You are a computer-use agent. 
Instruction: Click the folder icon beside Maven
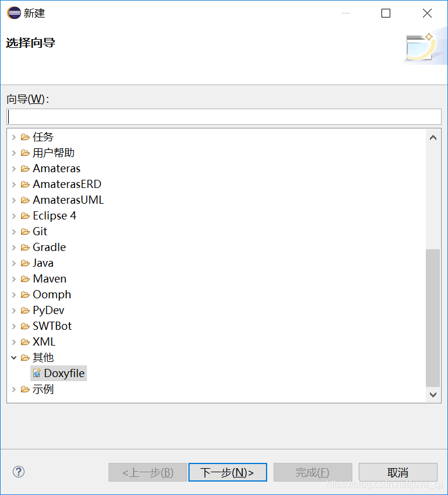point(25,279)
